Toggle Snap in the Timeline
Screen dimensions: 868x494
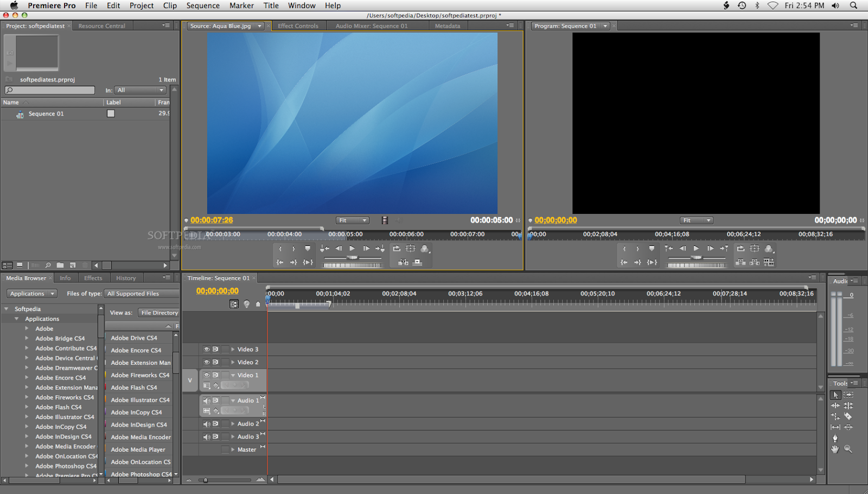234,304
